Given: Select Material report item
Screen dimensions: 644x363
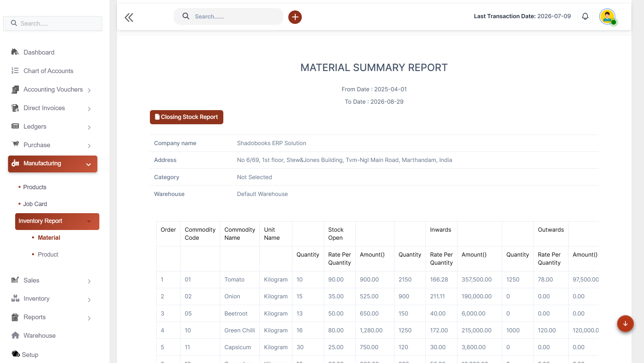Looking at the screenshot, I should pyautogui.click(x=49, y=237).
